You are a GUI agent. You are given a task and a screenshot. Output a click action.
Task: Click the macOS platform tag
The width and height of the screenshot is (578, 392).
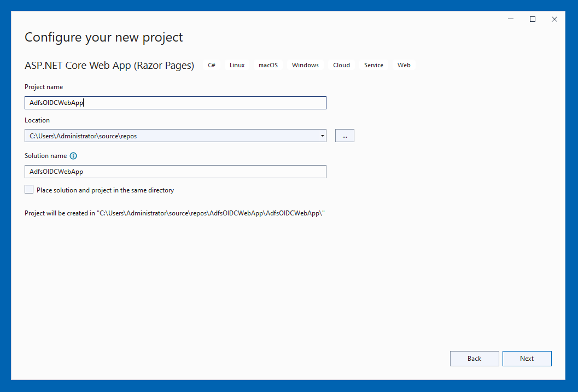[268, 65]
